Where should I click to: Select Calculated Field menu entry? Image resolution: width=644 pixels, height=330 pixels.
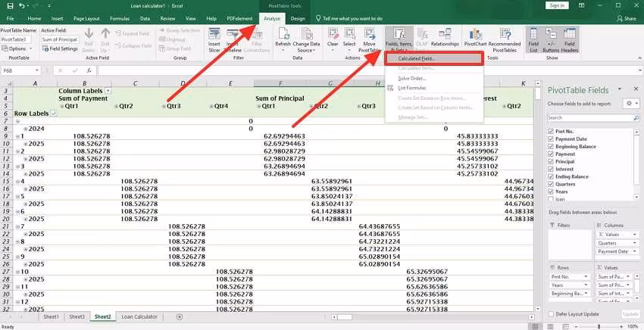435,59
